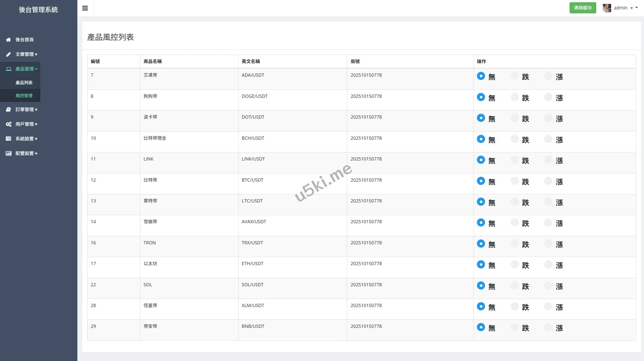
Task: Click the home icon beside 後台首頁
Action: coord(8,40)
